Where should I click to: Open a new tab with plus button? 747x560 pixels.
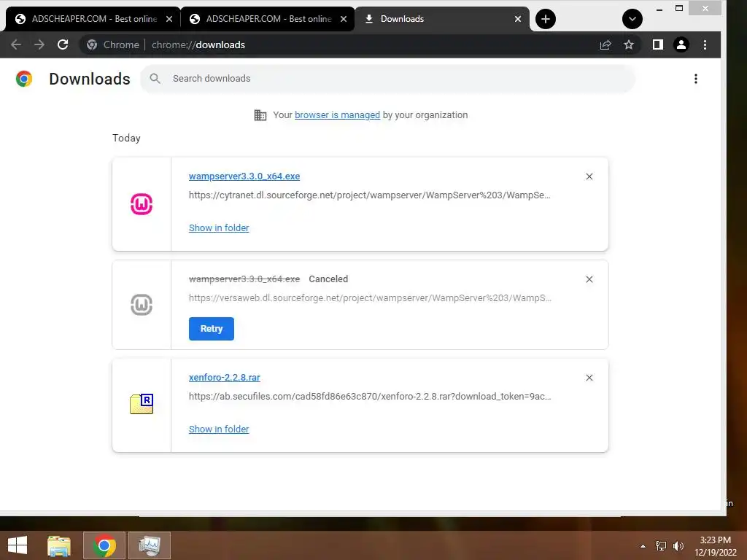[546, 19]
